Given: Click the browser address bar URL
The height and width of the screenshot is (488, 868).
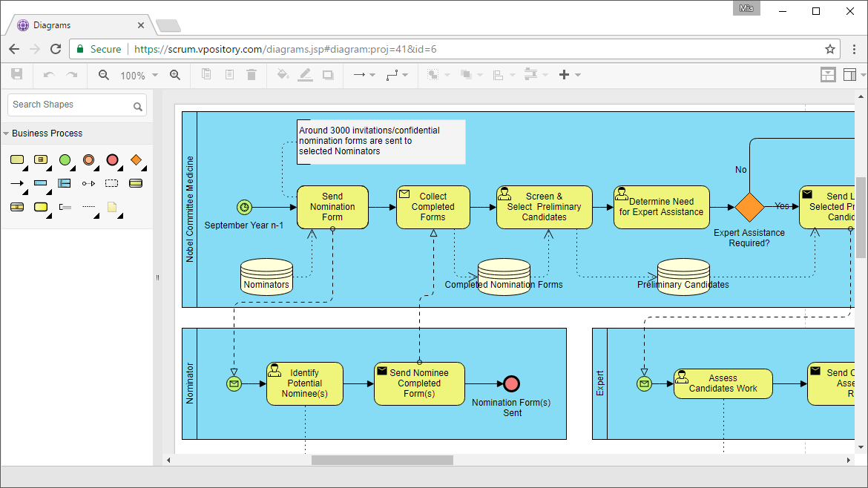Looking at the screenshot, I should [x=285, y=49].
